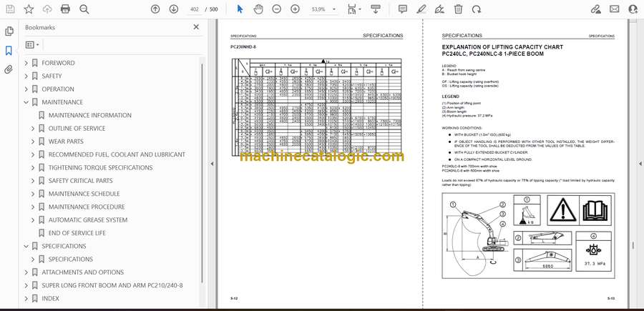Expand the MAINTENANCE SCHEDULE bookmark

33,194
